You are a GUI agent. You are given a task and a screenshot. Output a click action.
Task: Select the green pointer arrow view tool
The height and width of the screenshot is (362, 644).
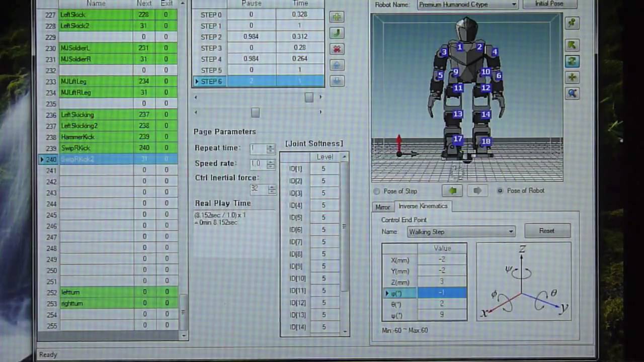(x=572, y=45)
